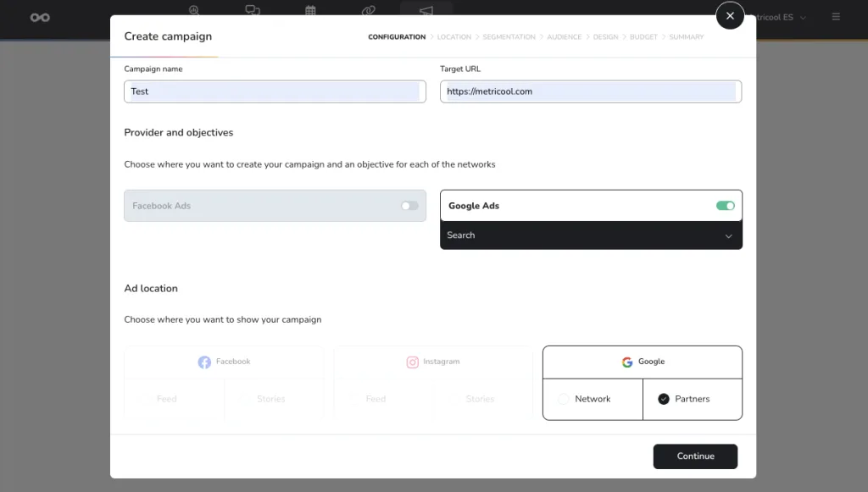Click the Metricool infinity logo
This screenshot has height=492, width=868.
click(40, 18)
